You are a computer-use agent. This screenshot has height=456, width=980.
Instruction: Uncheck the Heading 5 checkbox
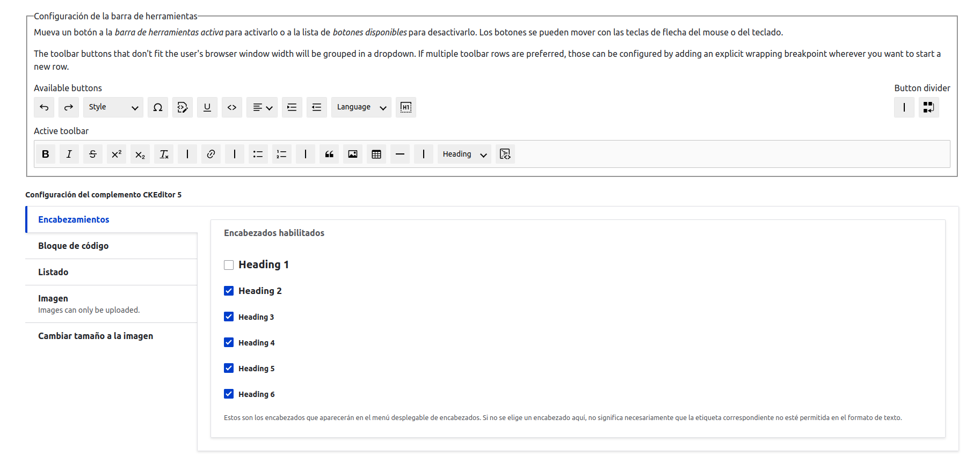pyautogui.click(x=229, y=368)
